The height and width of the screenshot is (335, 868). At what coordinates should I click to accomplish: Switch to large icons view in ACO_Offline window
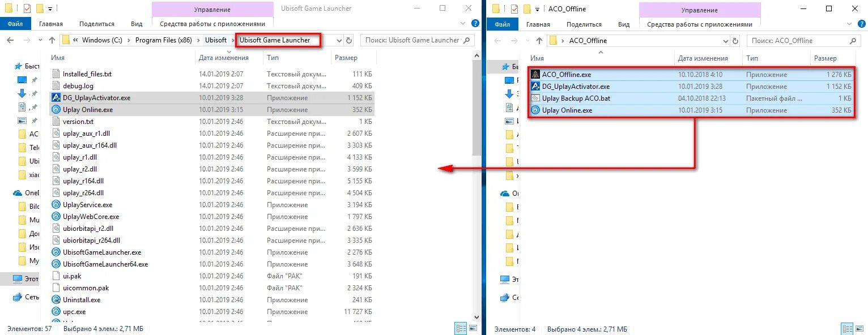(x=860, y=328)
